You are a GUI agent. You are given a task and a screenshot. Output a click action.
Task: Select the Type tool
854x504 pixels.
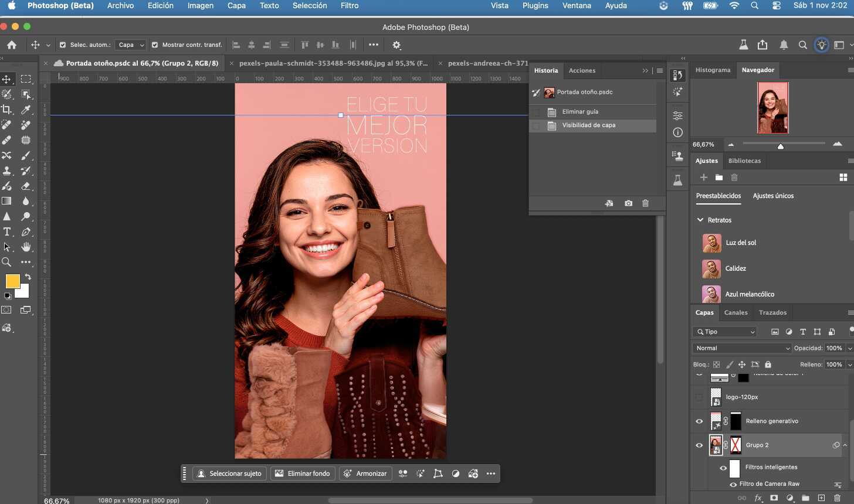pyautogui.click(x=7, y=231)
